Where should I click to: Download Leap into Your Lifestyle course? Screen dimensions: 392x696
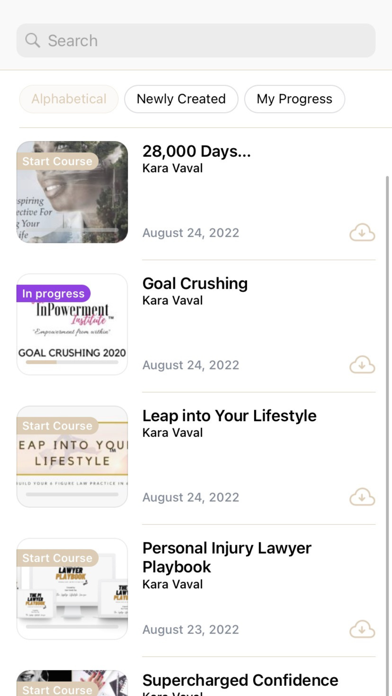[x=362, y=497]
